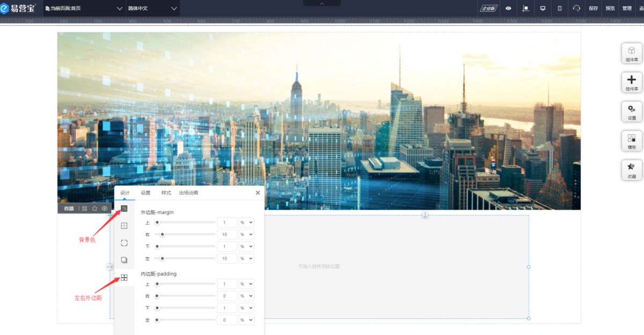644x335 pixels.
Task: Click the container's left horizontal resize handle icon
Action: (x=109, y=266)
